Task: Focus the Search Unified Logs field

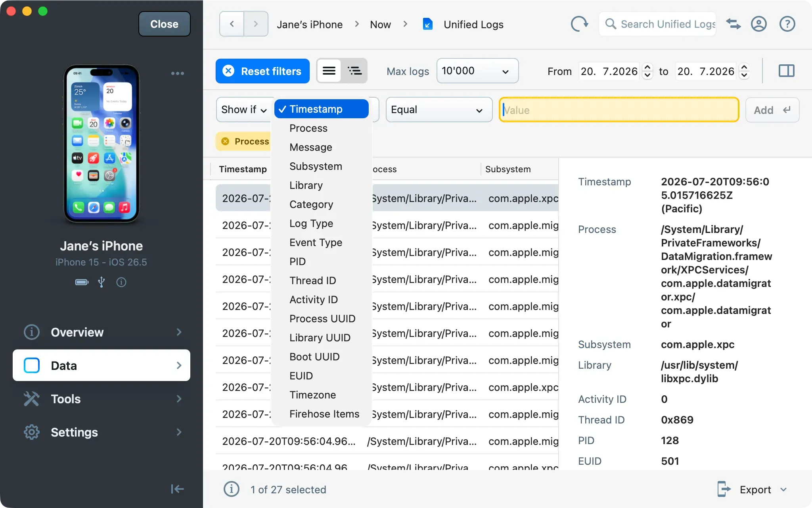Action: point(658,24)
